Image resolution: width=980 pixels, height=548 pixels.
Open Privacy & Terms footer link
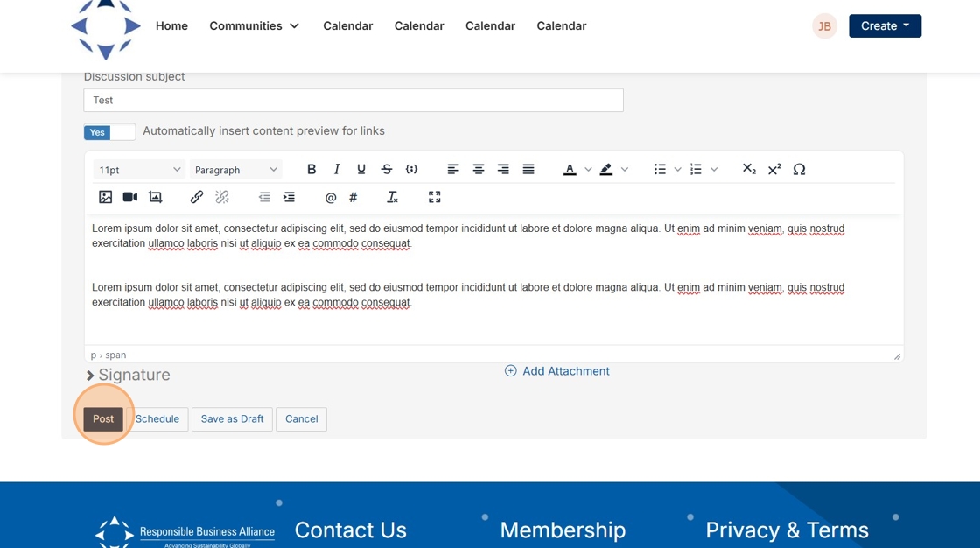pos(787,530)
